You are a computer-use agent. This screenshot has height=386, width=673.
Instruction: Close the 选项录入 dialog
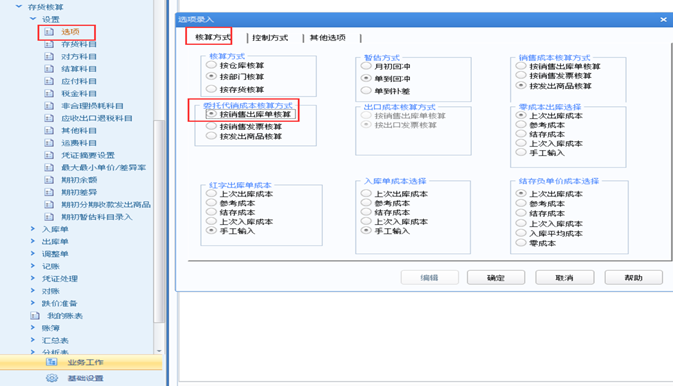click(663, 19)
